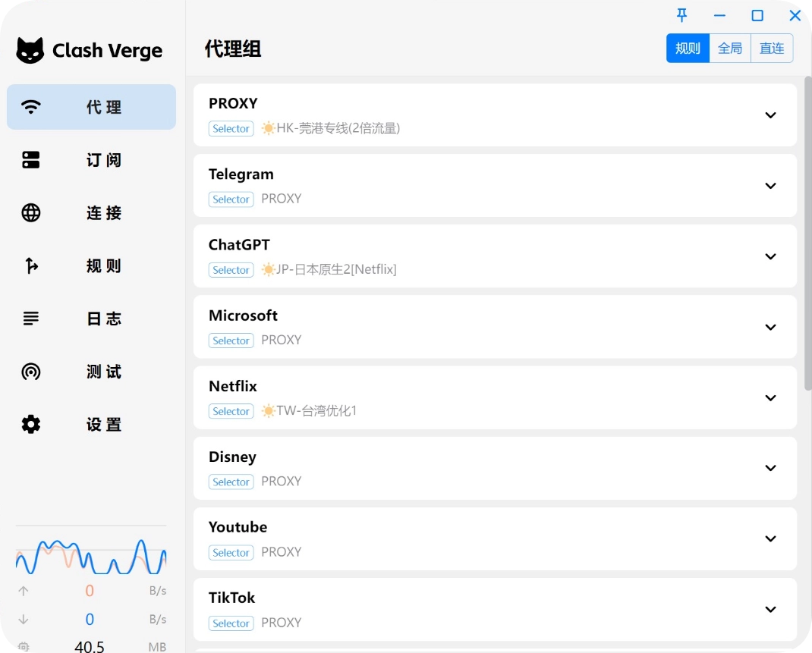The image size is (812, 653).
Task: Switch to 全局 global mode
Action: (x=730, y=49)
